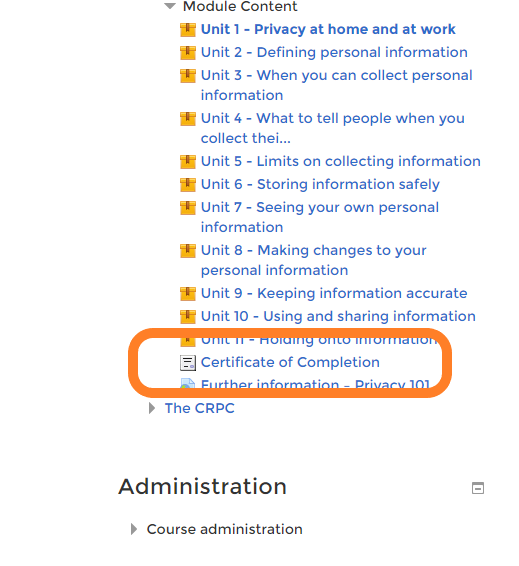
Task: Click the Certificate of Completion document icon
Action: (x=188, y=363)
